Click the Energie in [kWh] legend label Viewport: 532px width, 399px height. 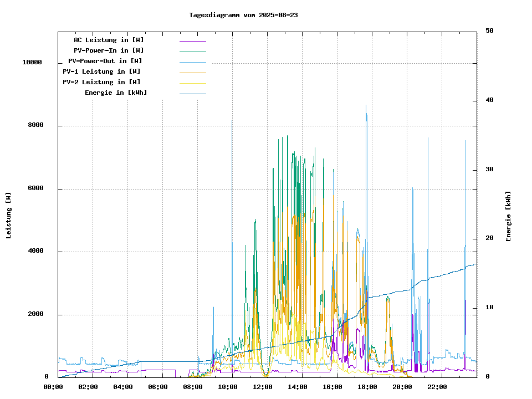[116, 93]
